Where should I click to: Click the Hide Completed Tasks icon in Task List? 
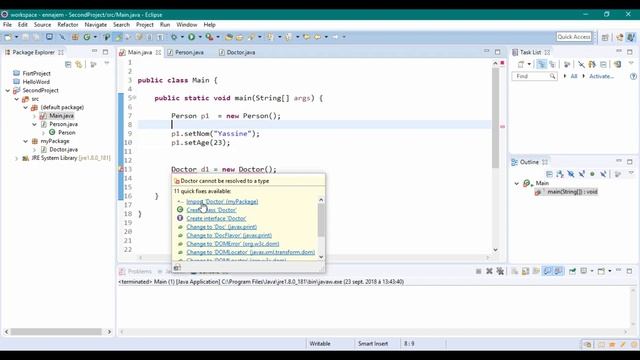pos(581,64)
